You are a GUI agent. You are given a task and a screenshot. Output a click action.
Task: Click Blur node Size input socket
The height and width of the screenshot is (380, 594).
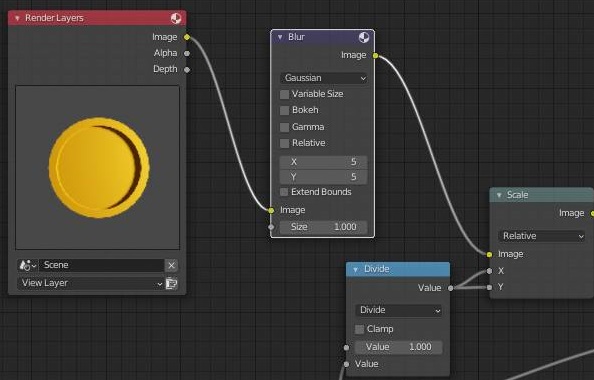(x=271, y=227)
